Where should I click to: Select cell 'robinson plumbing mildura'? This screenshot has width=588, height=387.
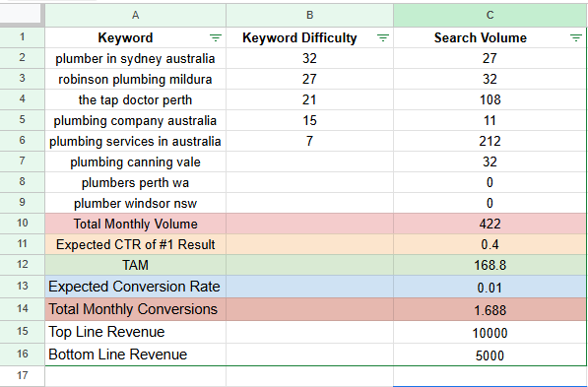(x=135, y=79)
